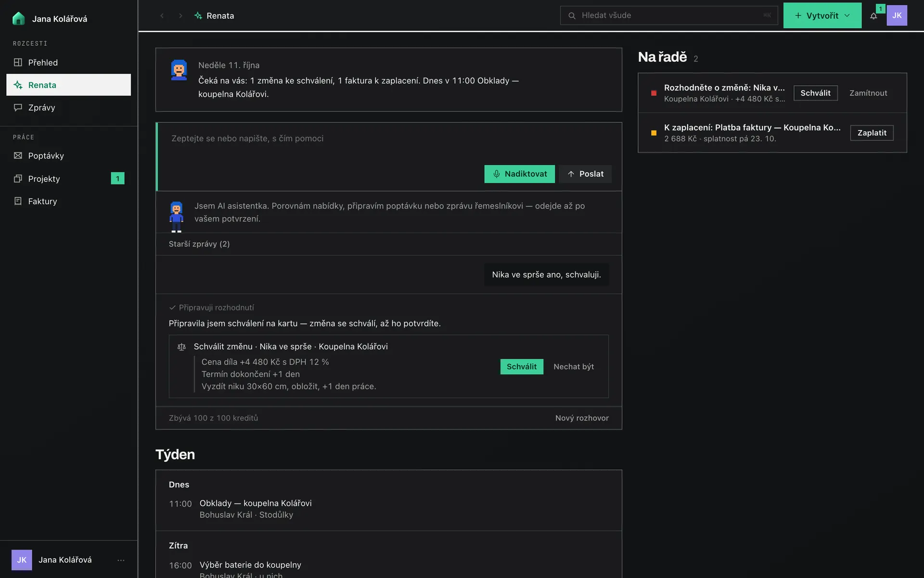Click Renata breadcrumb in the top bar
Screen dimensions: 924x578
214,15
